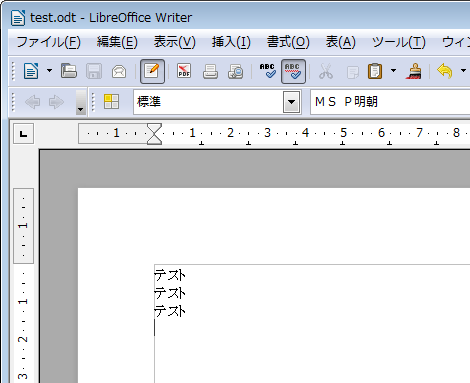The image size is (470, 383).
Task: Click the font name field ＭＳ Ｐ明朝
Action: point(390,102)
